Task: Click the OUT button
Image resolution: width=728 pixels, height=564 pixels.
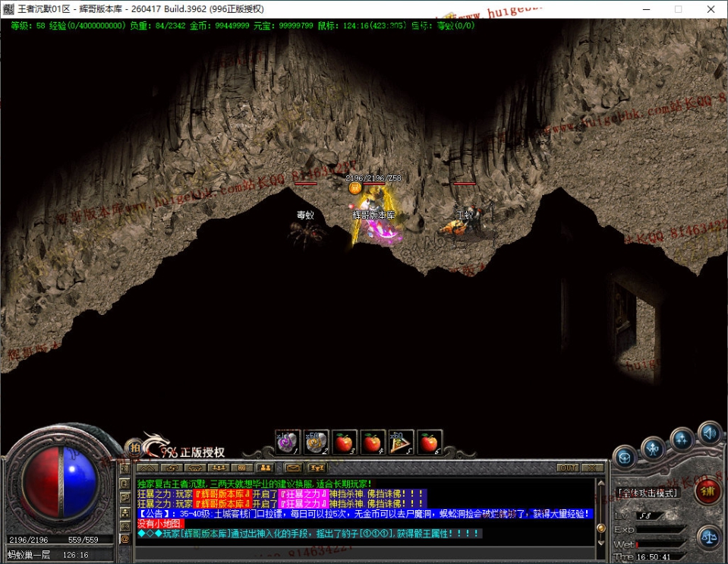Action: [x=569, y=468]
